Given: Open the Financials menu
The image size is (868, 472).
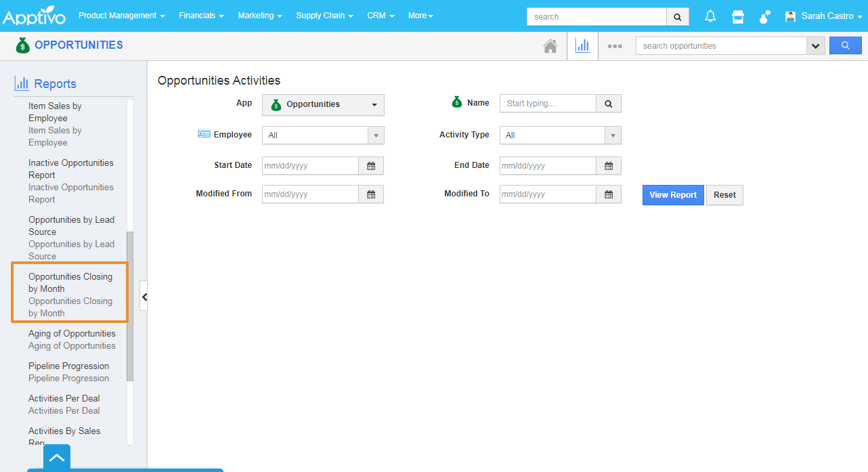Looking at the screenshot, I should pyautogui.click(x=201, y=16).
